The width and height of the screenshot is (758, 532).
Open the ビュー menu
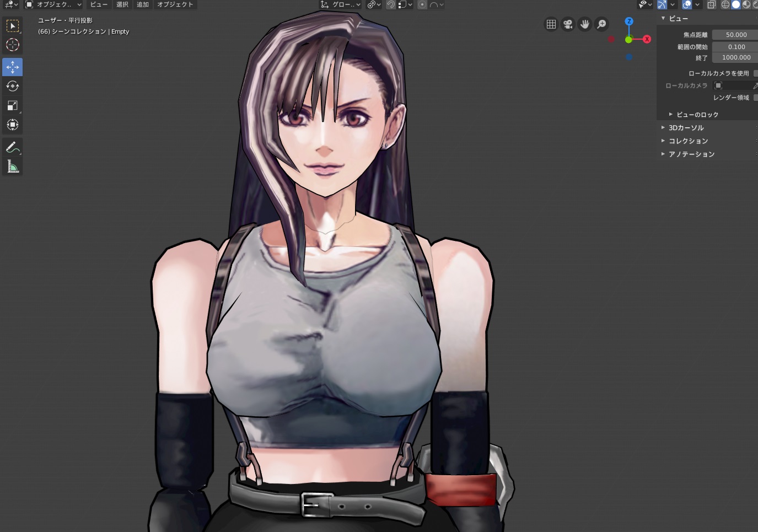[99, 4]
